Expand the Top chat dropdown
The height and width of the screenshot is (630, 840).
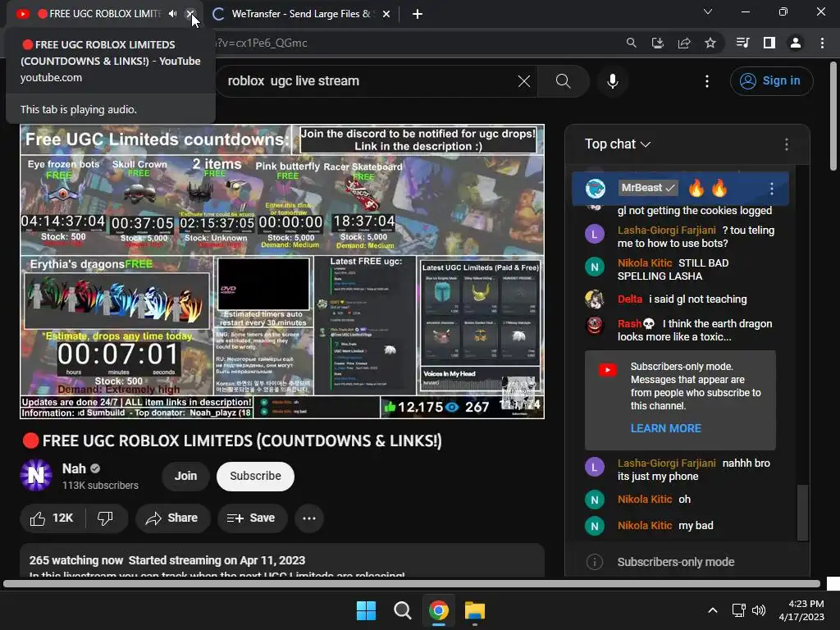618,144
